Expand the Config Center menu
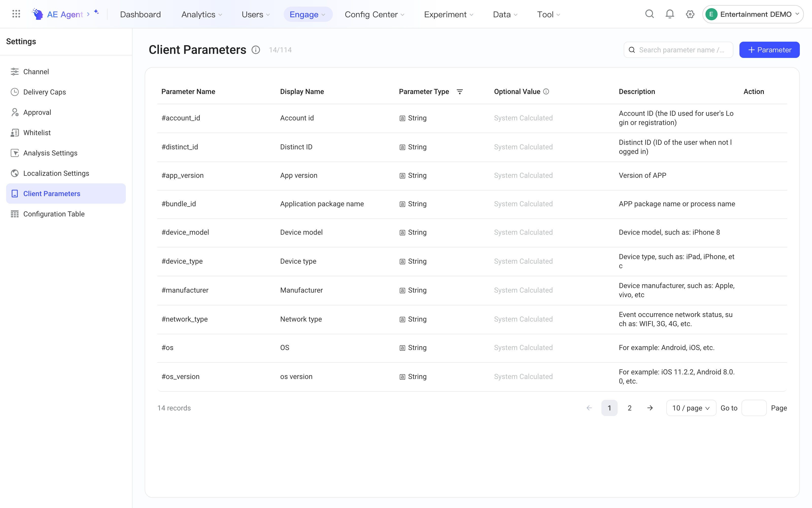The height and width of the screenshot is (508, 812). tap(375, 14)
